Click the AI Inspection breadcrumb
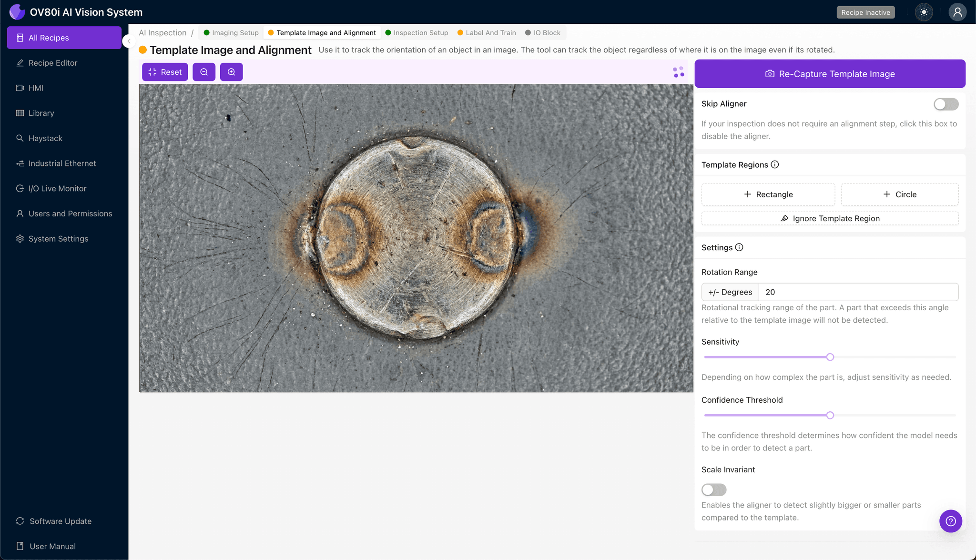Viewport: 976px width, 560px height. coord(163,33)
